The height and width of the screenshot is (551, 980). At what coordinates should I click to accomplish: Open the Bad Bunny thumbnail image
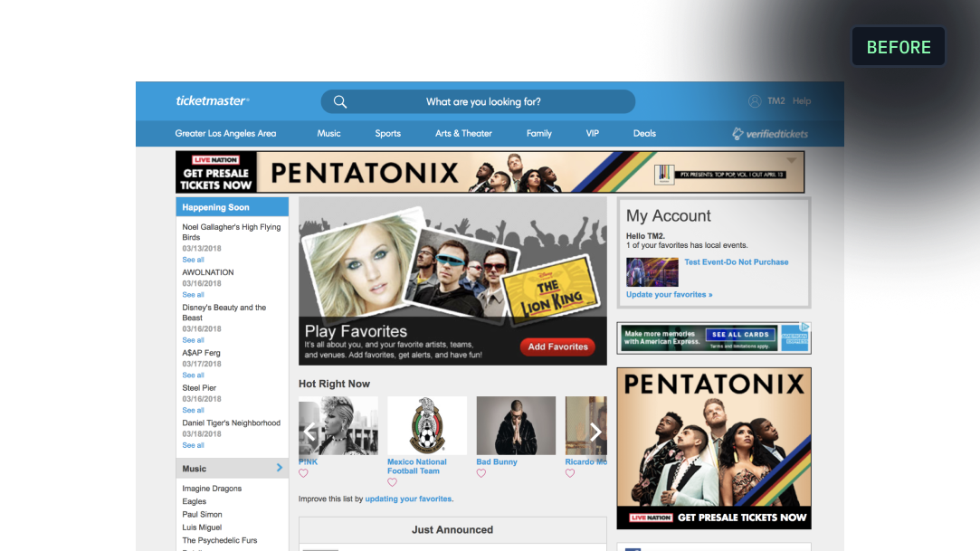coord(516,425)
